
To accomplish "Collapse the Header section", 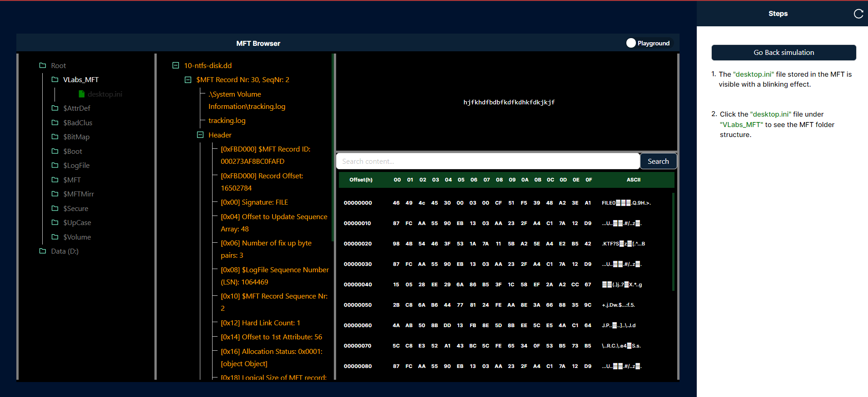I will click(x=200, y=135).
